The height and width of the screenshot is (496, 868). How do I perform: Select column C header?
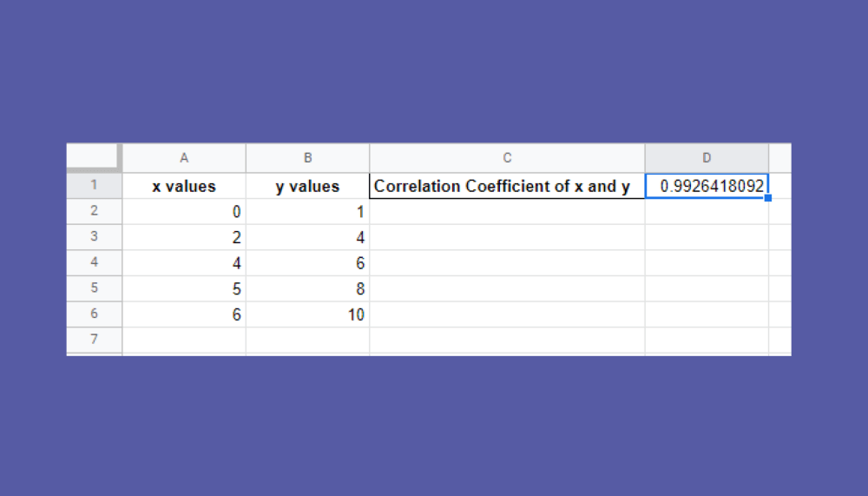pos(507,157)
